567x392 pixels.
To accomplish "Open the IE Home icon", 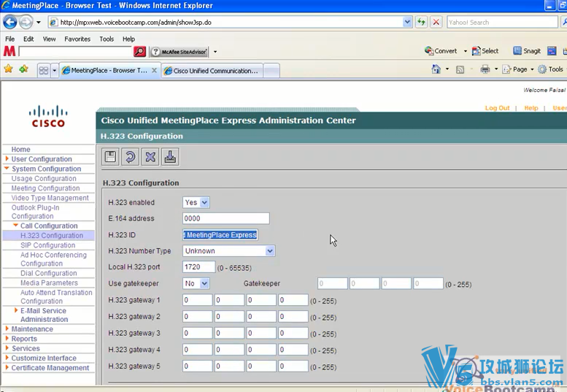I will (x=436, y=69).
